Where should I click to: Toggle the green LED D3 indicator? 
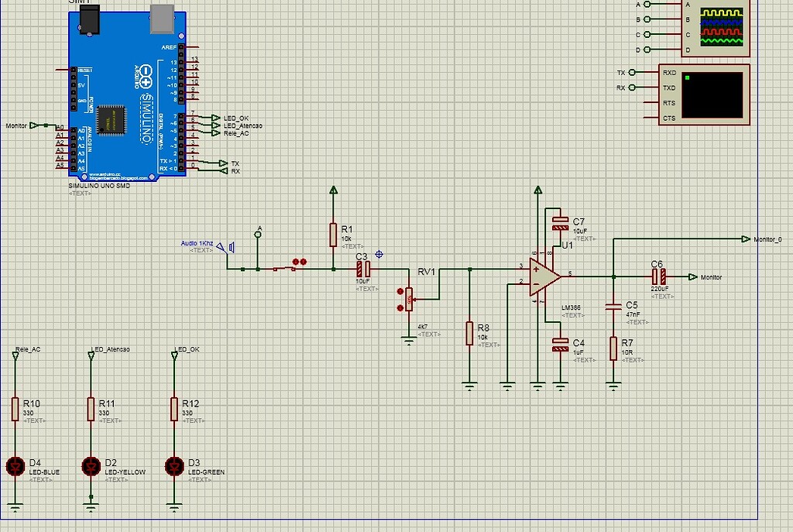point(173,465)
